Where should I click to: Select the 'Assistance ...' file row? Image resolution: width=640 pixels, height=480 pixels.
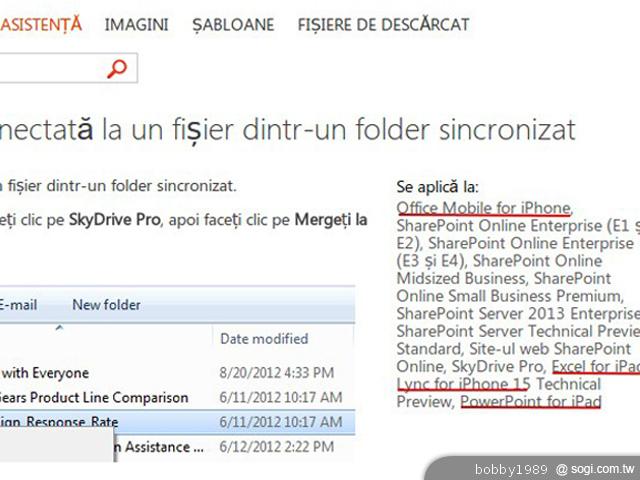pyautogui.click(x=234, y=447)
